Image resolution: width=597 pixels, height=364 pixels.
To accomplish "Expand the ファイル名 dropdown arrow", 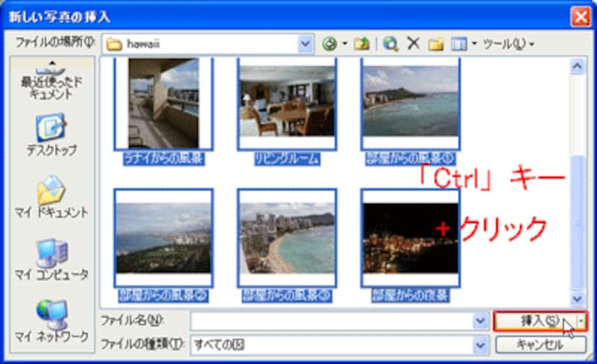I will [481, 321].
